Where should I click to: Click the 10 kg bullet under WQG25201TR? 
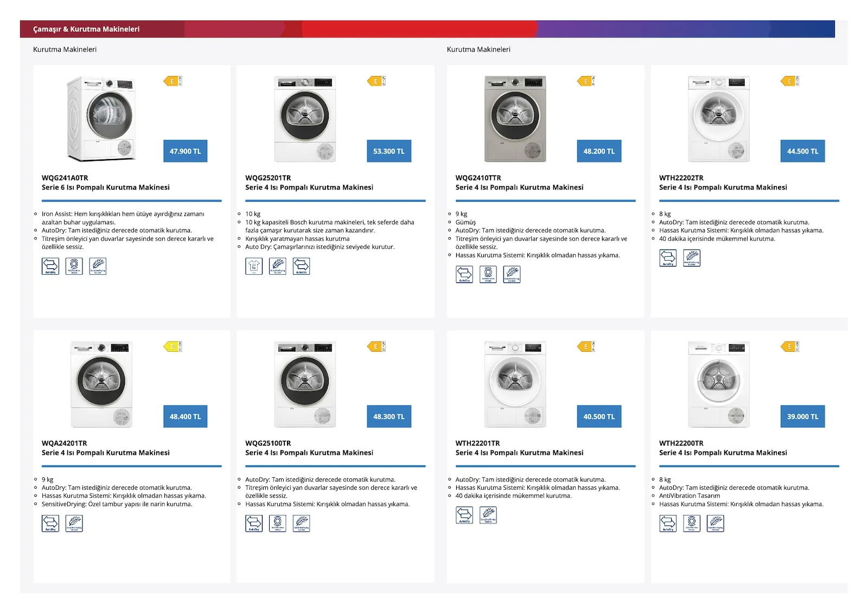[253, 214]
